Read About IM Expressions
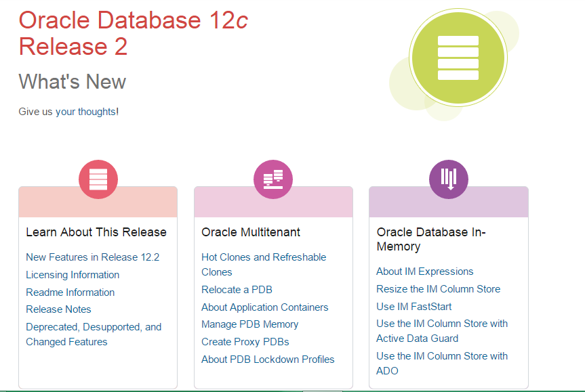The width and height of the screenshot is (585, 392). (425, 271)
